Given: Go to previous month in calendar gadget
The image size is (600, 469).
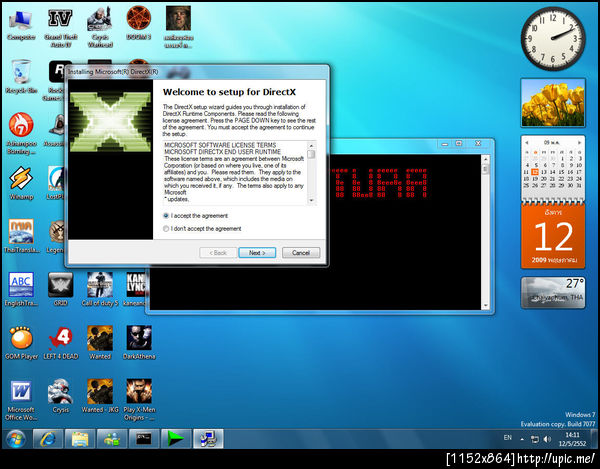Looking at the screenshot, I should 527,142.
